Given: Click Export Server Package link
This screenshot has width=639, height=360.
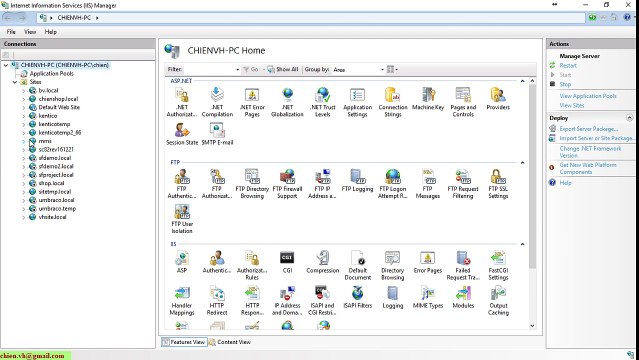Looking at the screenshot, I should tap(588, 129).
